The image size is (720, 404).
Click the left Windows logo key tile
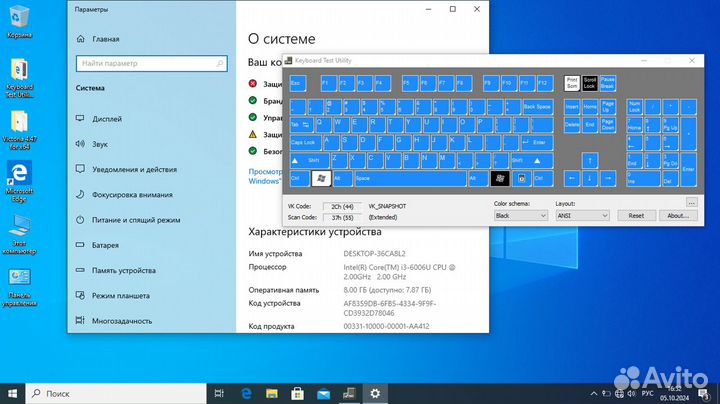click(321, 178)
